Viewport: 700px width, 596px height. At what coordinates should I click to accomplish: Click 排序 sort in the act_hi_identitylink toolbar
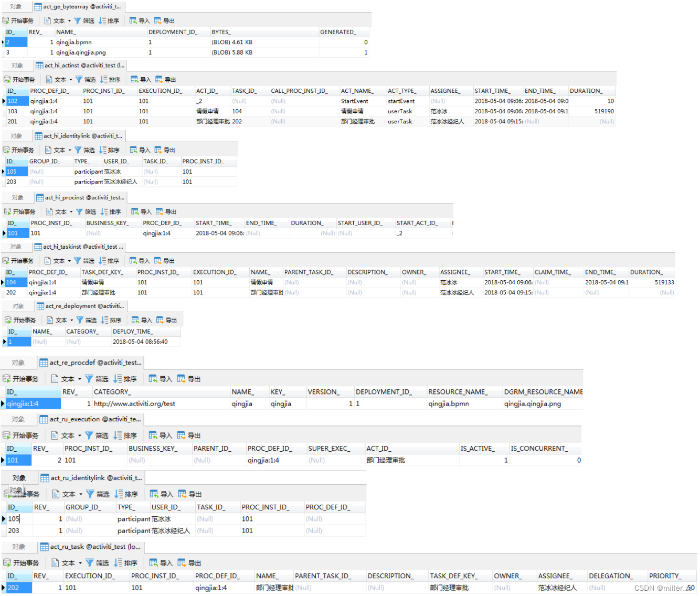pos(110,150)
